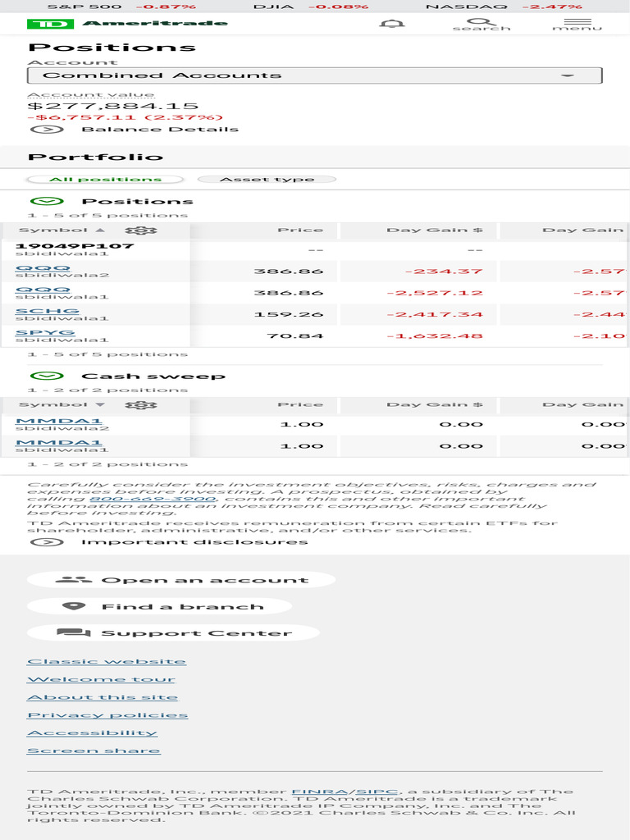Click the S&P 500 -0.87% ticker
630x840 pixels.
[x=121, y=7]
